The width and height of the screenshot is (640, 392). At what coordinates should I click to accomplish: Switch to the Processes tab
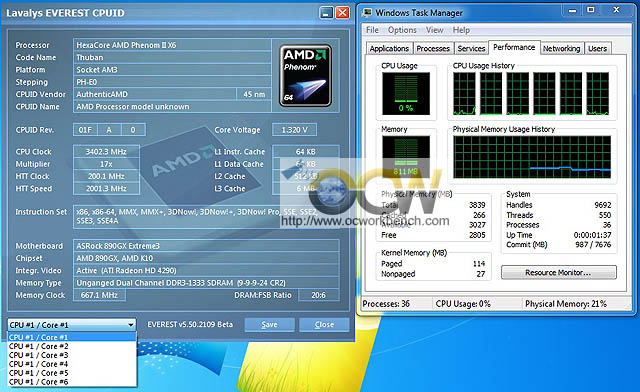(x=433, y=49)
